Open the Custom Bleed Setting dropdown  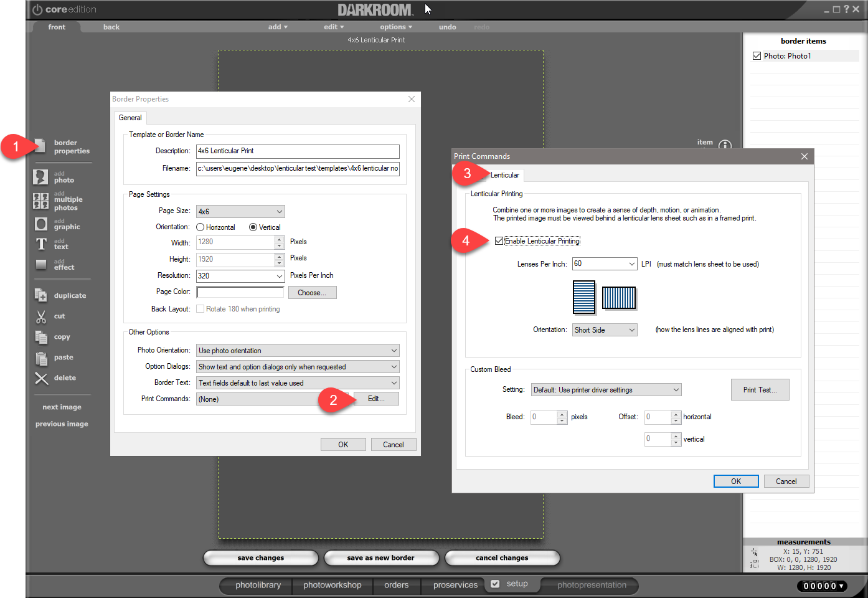606,390
